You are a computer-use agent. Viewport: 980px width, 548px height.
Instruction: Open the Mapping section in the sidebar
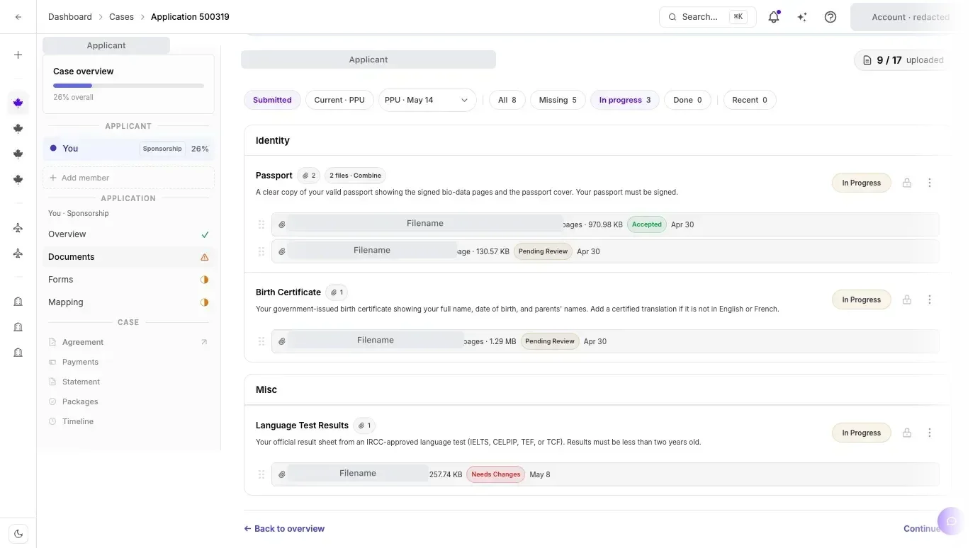pos(128,302)
